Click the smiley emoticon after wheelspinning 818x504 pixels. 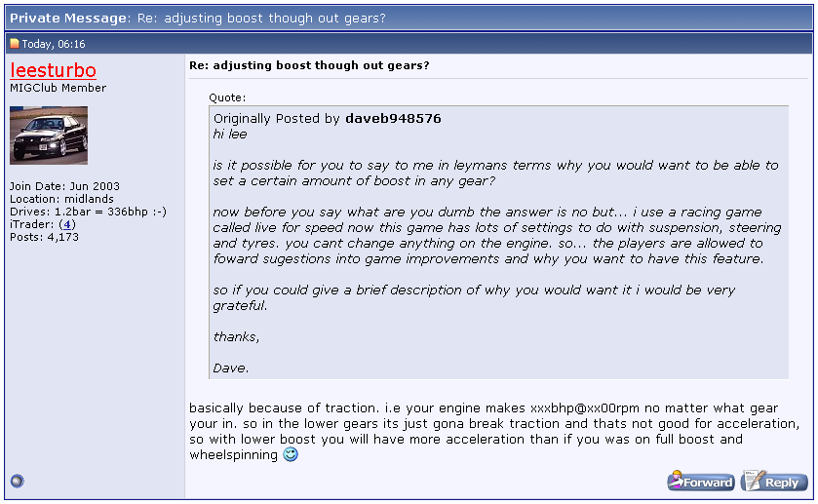(291, 455)
